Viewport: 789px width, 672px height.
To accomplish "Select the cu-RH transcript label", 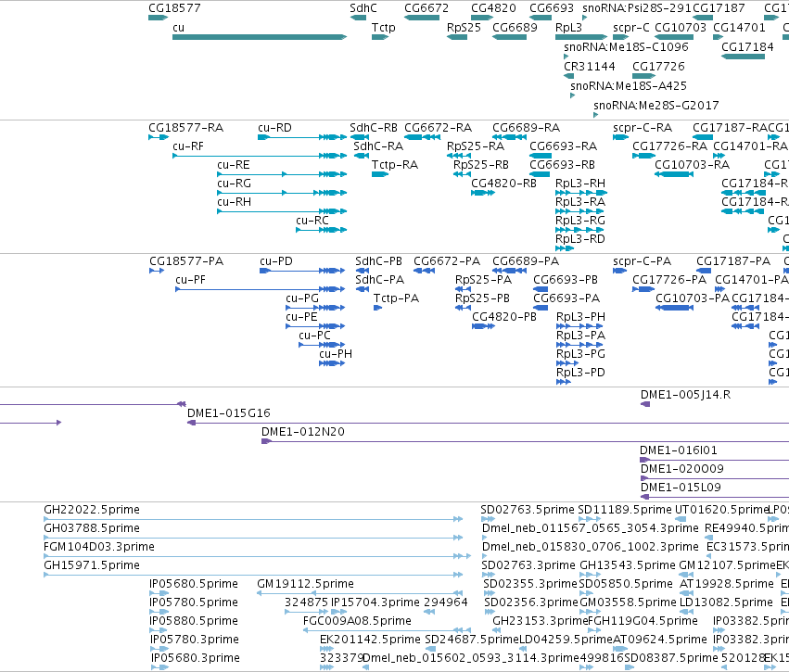I will [x=234, y=202].
